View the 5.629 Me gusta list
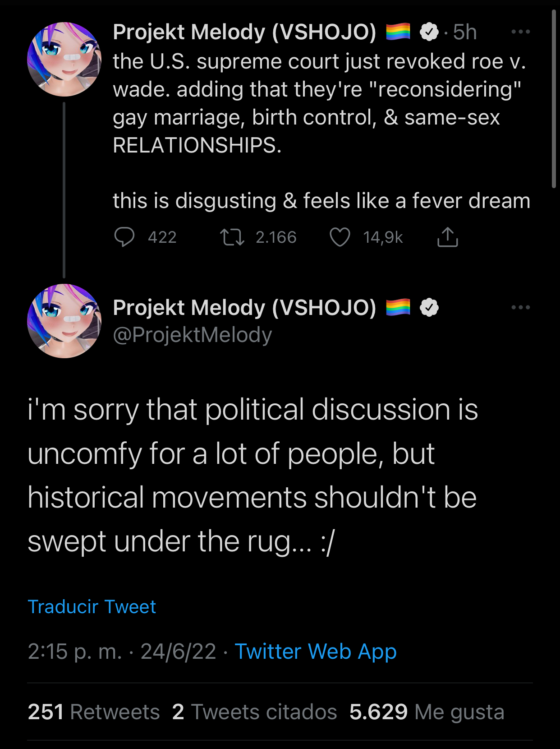 point(427,712)
